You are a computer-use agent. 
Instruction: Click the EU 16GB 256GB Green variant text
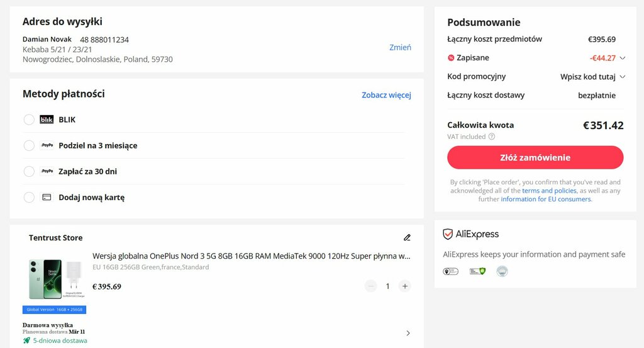(151, 267)
